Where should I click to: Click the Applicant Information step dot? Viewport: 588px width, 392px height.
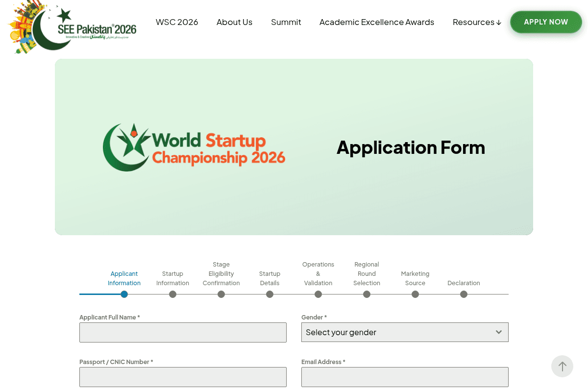coord(124,294)
